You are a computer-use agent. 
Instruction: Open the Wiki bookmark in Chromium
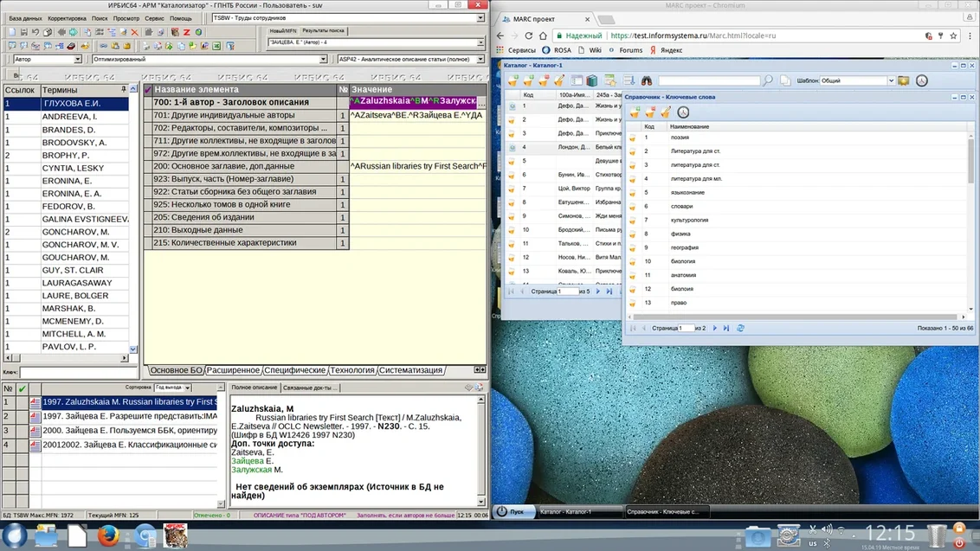(x=590, y=50)
